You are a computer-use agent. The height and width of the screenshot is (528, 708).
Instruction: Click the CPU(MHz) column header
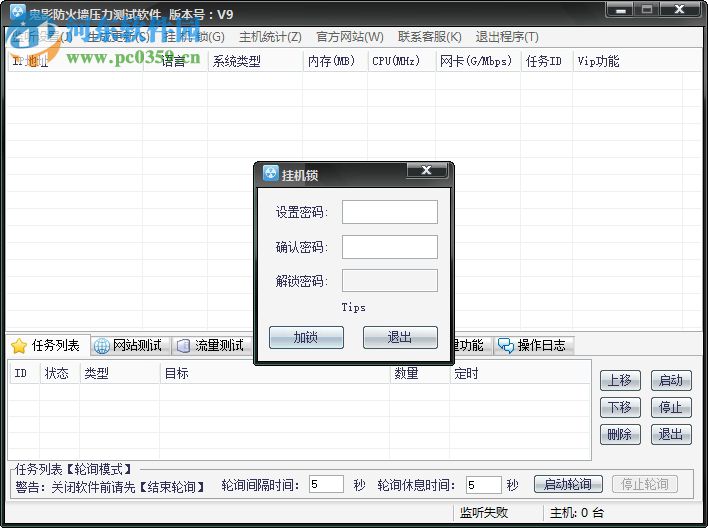401,61
